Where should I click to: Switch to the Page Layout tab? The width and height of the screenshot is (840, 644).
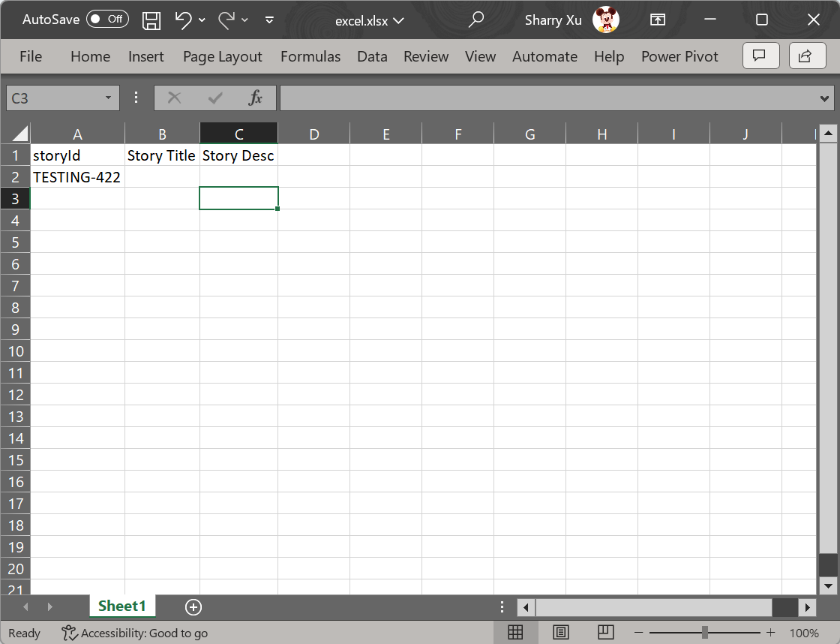pyautogui.click(x=222, y=56)
